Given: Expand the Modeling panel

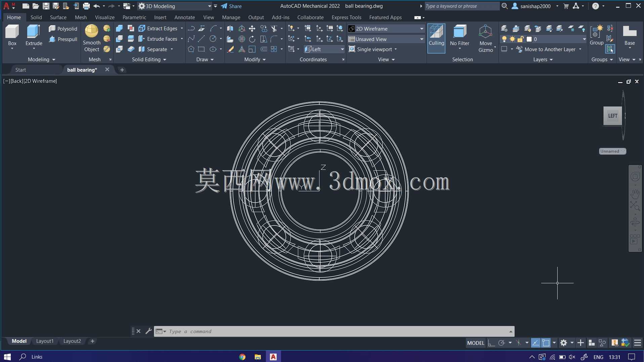Looking at the screenshot, I should click(41, 59).
